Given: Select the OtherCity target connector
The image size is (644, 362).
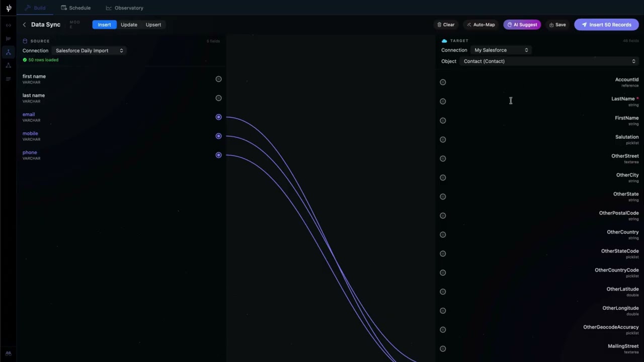Looking at the screenshot, I should pyautogui.click(x=443, y=177).
